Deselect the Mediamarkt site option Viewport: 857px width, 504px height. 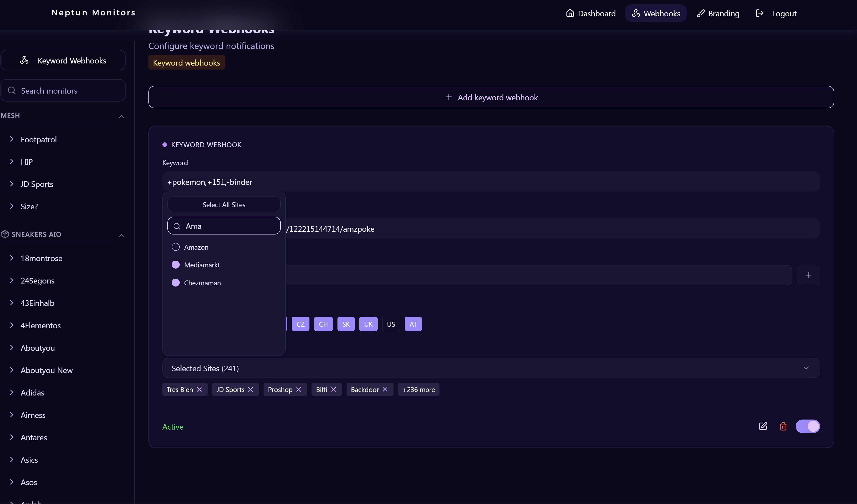coord(176,265)
